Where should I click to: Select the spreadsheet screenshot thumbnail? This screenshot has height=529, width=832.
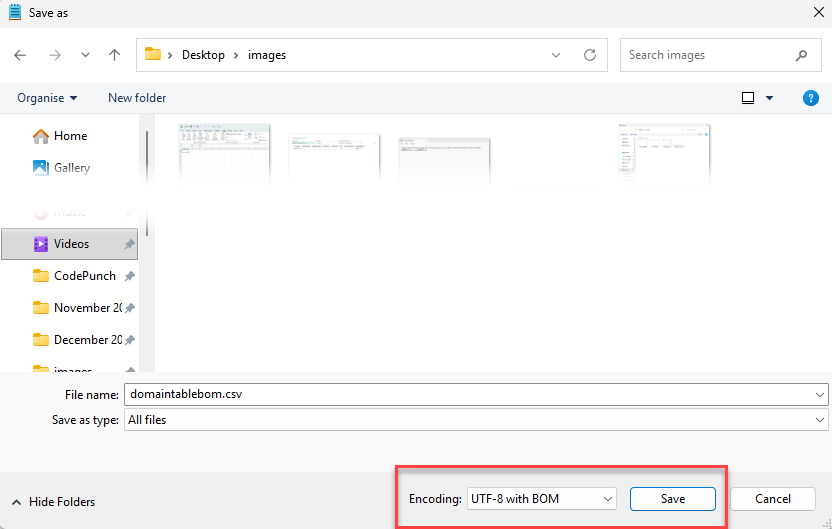(x=224, y=154)
